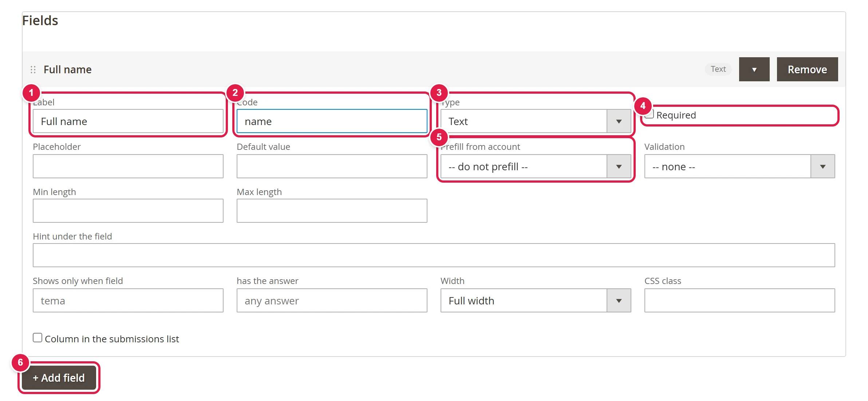868x401 pixels.
Task: Click the Add field button
Action: click(59, 378)
